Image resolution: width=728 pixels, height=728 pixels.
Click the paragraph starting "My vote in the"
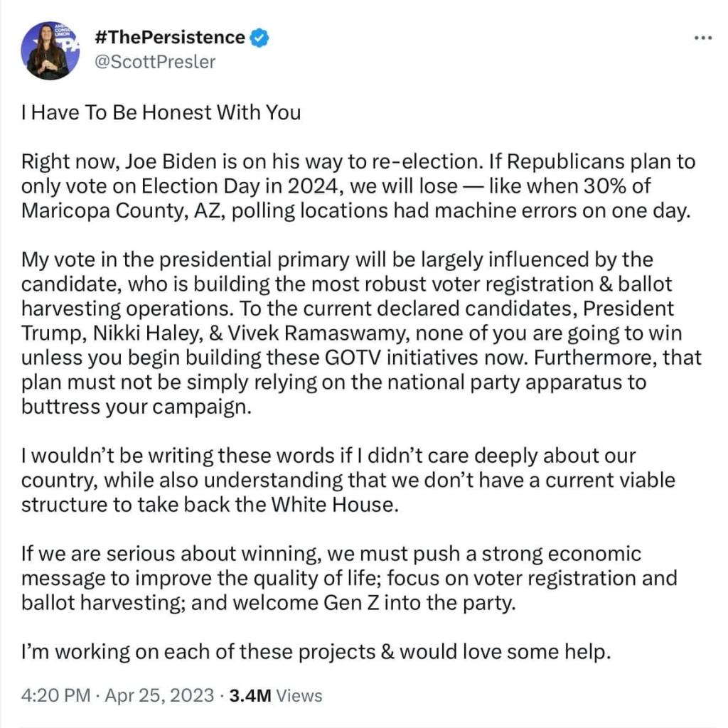click(x=355, y=336)
